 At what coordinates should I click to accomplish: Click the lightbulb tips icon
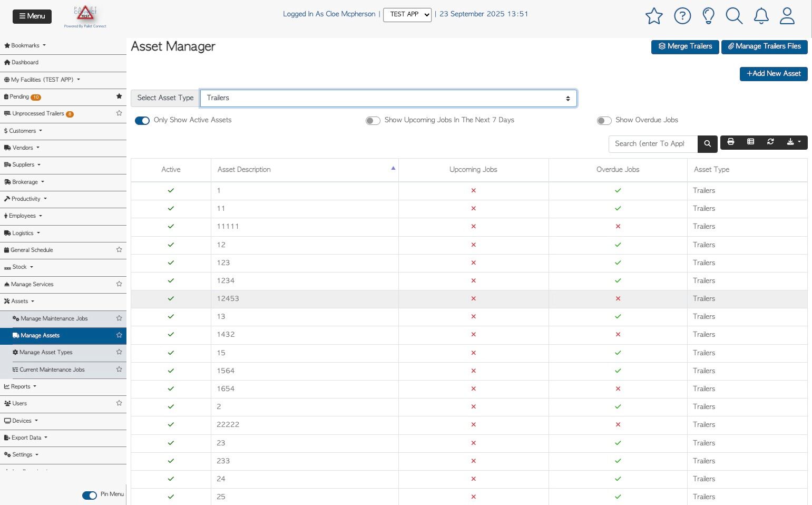click(x=708, y=16)
